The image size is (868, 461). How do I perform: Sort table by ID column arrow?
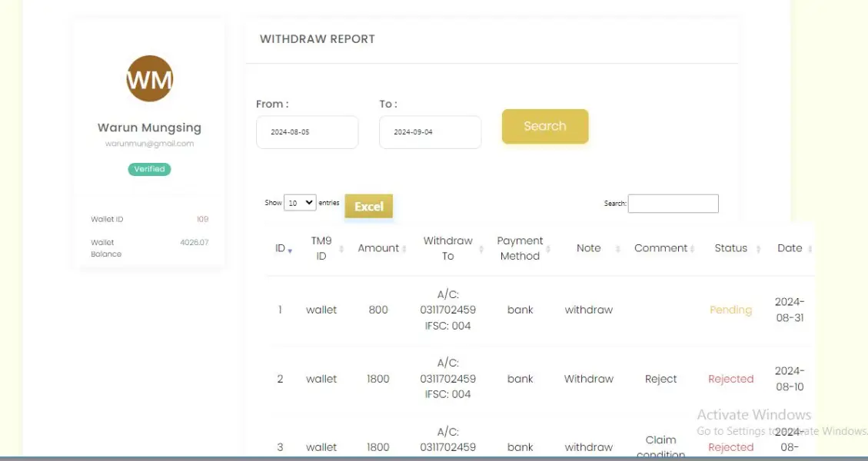[290, 250]
